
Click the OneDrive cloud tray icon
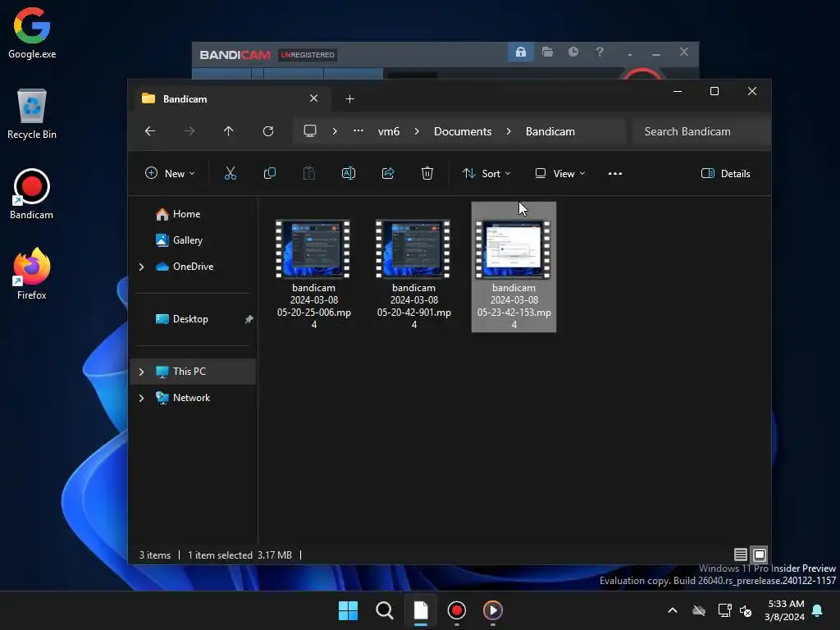699,610
